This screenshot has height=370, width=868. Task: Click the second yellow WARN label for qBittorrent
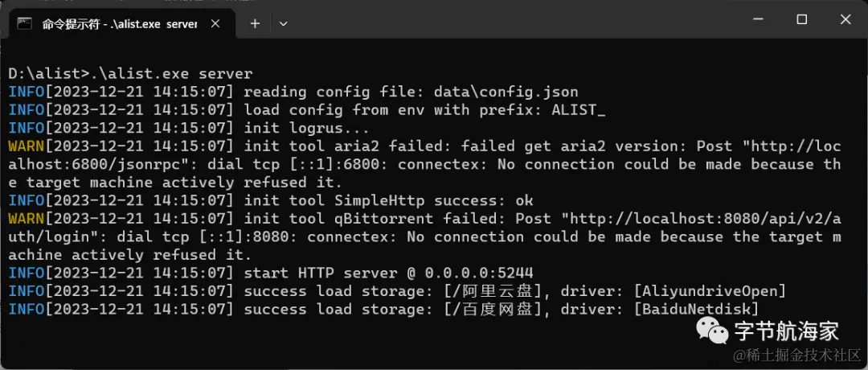tap(27, 219)
